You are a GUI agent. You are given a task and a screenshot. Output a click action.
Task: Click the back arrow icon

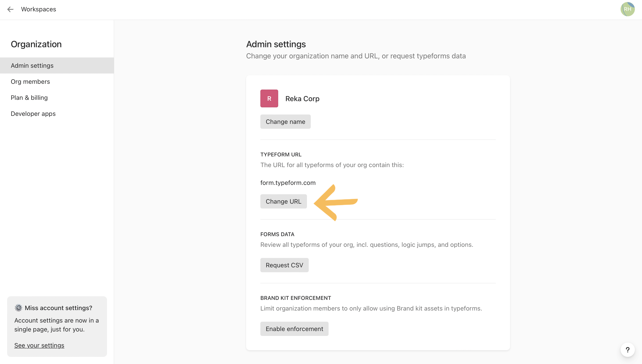pos(10,10)
